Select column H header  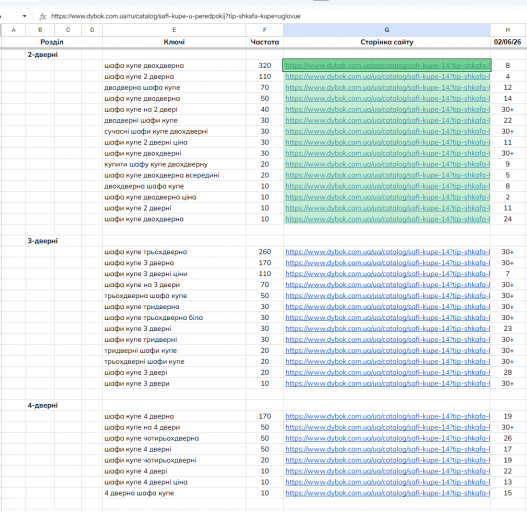[x=508, y=30]
